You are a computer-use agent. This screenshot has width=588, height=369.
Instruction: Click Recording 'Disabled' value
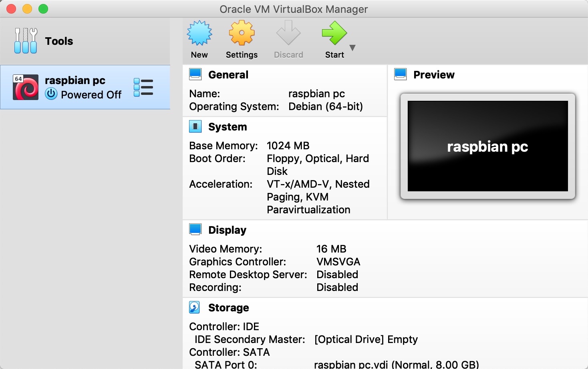(337, 287)
